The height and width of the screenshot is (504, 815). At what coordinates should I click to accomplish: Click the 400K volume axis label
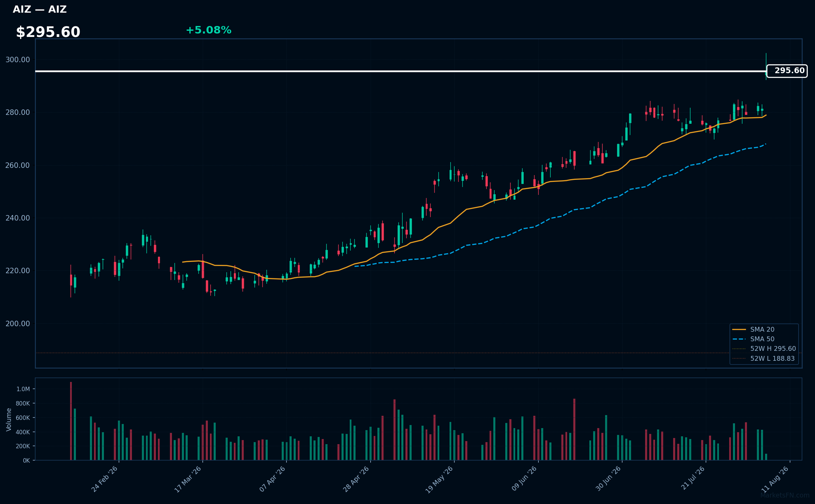point(23,432)
